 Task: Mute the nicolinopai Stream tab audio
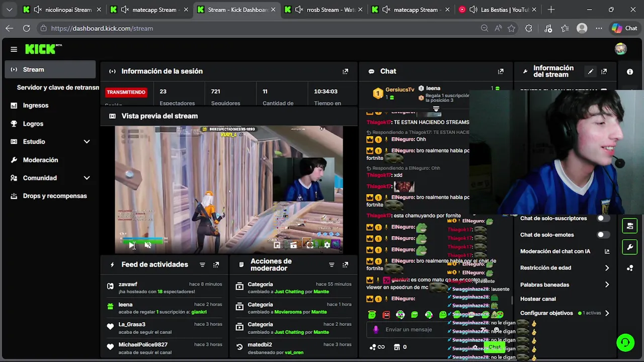[x=38, y=10]
